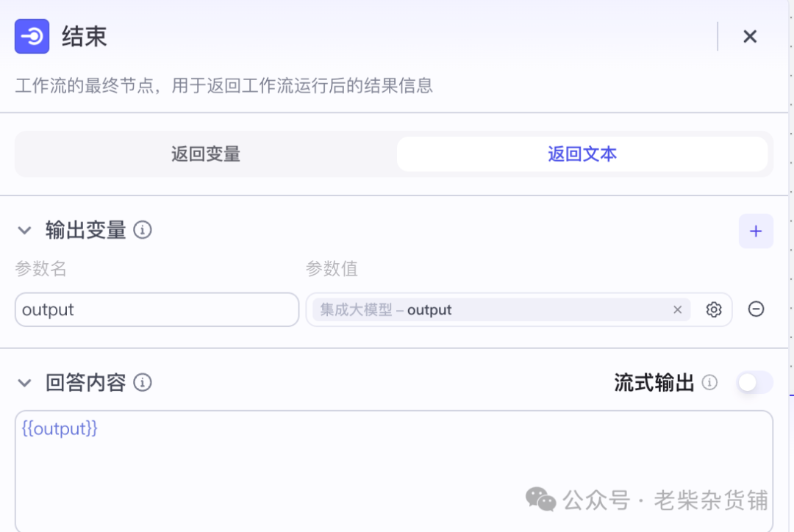This screenshot has width=794, height=532.
Task: Click info icon next to 回答内容
Action: point(143,383)
